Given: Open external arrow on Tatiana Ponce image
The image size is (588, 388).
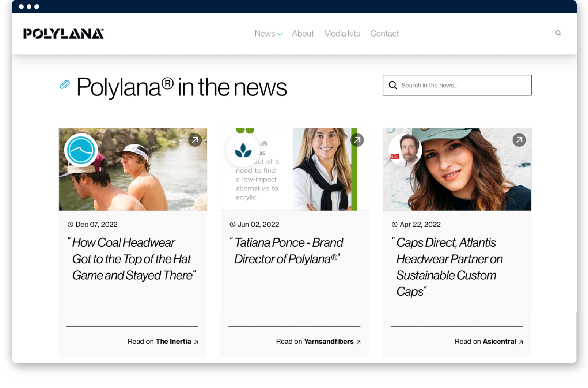Looking at the screenshot, I should tap(357, 140).
